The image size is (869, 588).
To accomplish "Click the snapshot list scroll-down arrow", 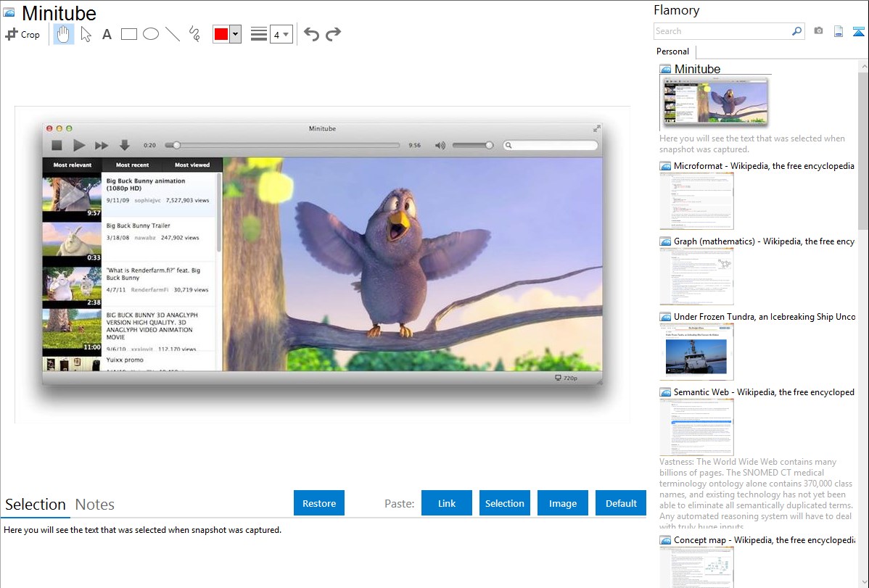I will coord(863,581).
